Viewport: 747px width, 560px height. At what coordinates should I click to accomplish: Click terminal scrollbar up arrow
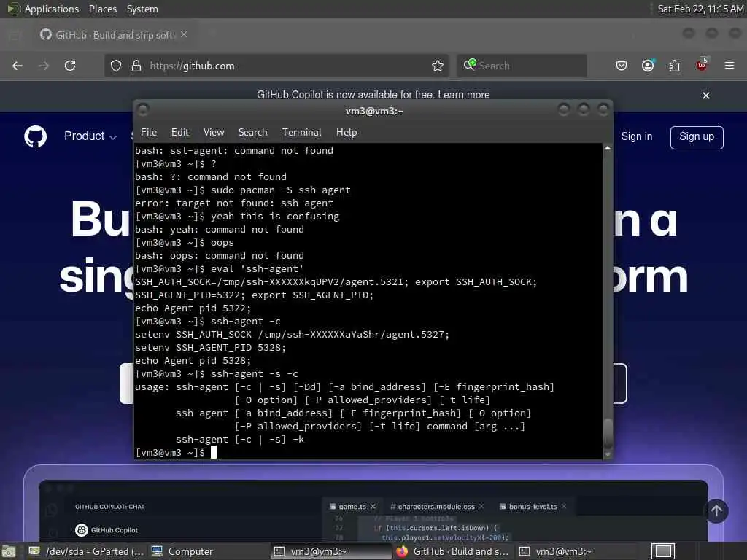click(x=608, y=149)
